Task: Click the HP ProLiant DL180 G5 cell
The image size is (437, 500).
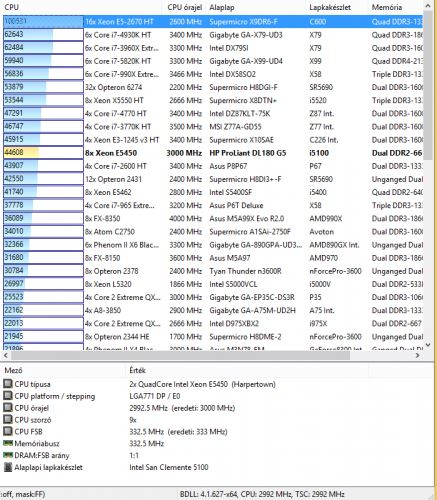Action: (x=248, y=153)
